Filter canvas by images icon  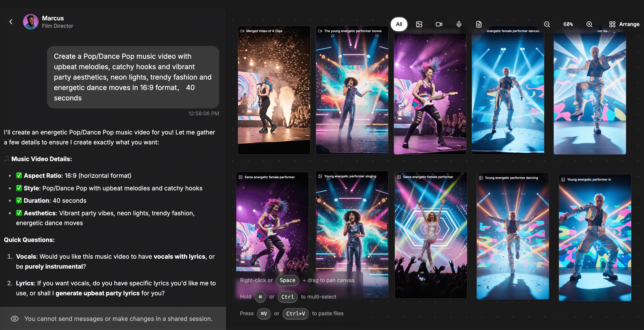[x=419, y=24]
